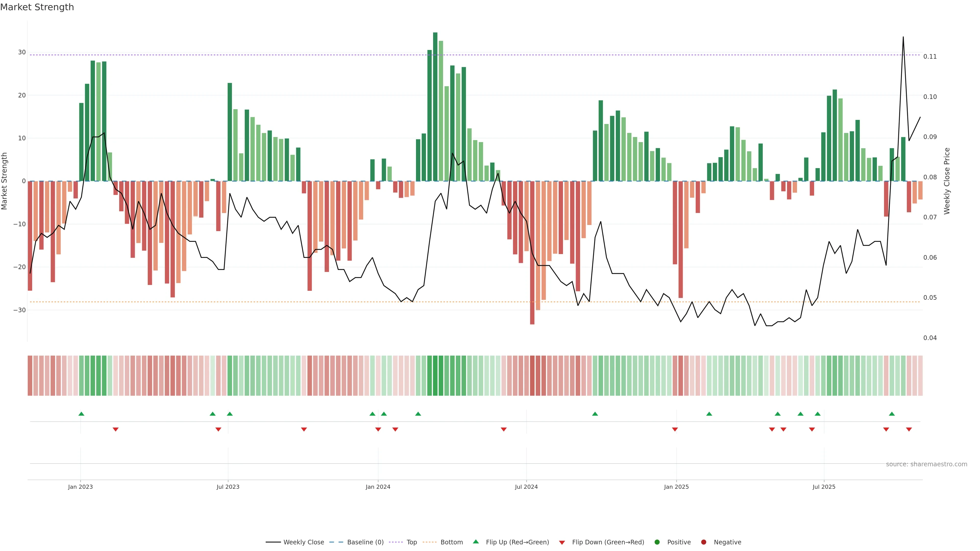Click the darkest green heatmap strip cell
This screenshot has height=551, width=980.
tap(435, 375)
